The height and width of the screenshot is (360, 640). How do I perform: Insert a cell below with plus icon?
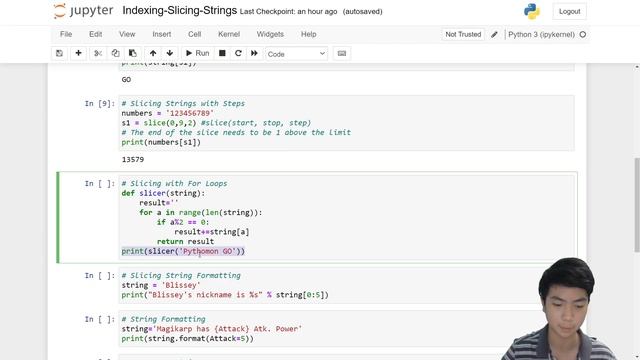78,53
